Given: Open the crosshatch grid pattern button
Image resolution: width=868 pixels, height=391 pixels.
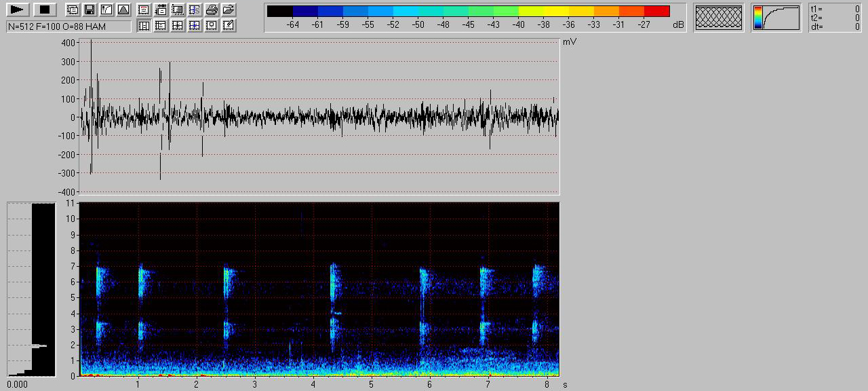Looking at the screenshot, I should coord(719,18).
